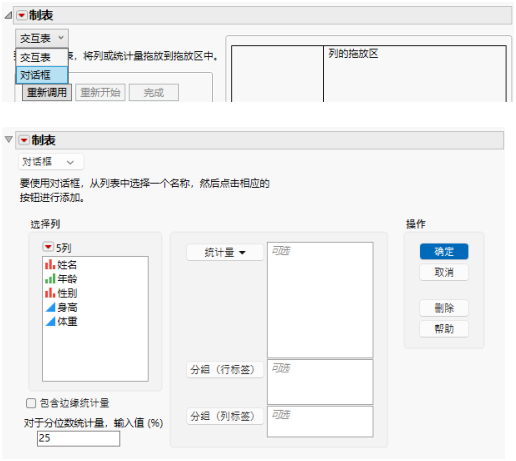The image size is (516, 461).
Task: Open the red triangle menu beside 5列
Action: (x=48, y=247)
